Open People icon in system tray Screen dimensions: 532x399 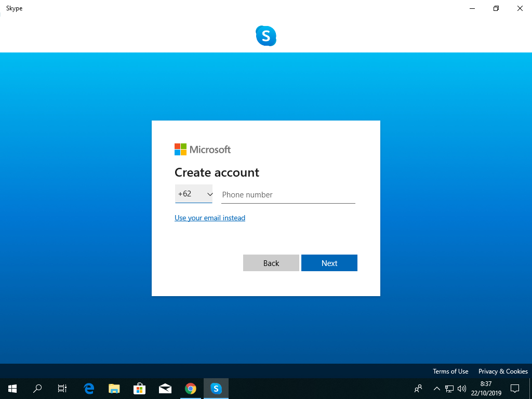[418, 389]
